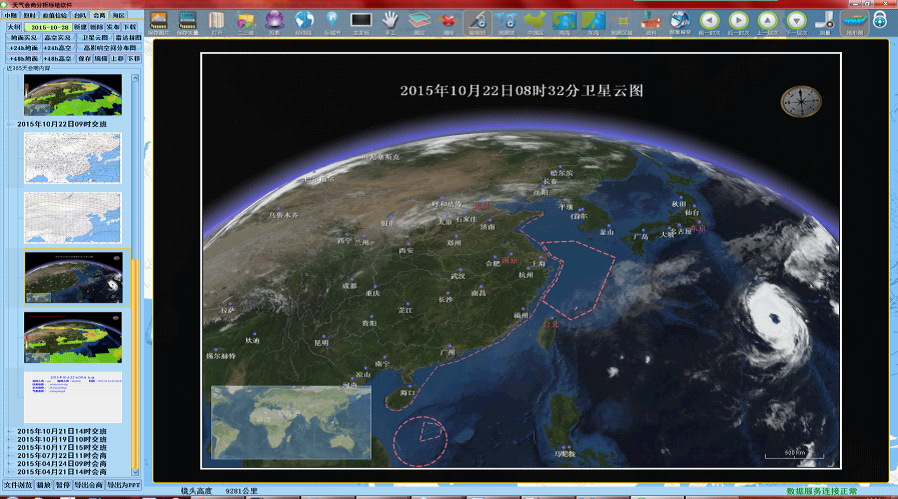Image resolution: width=898 pixels, height=499 pixels.
Task: Zoom to East China Sea (东海) icon
Action: (593, 23)
